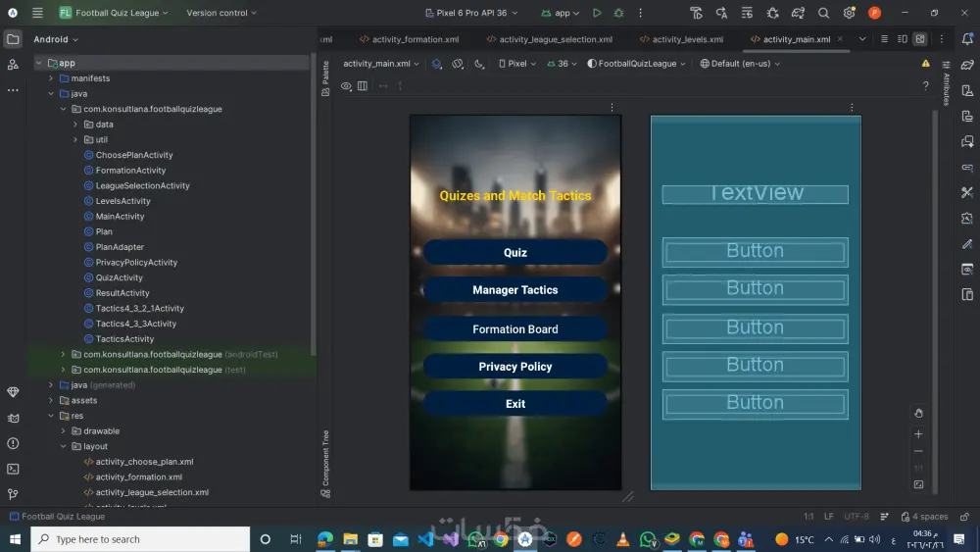Viewport: 980px width, 552px height.
Task: Open Pixel device preview dropdown
Action: pos(516,63)
